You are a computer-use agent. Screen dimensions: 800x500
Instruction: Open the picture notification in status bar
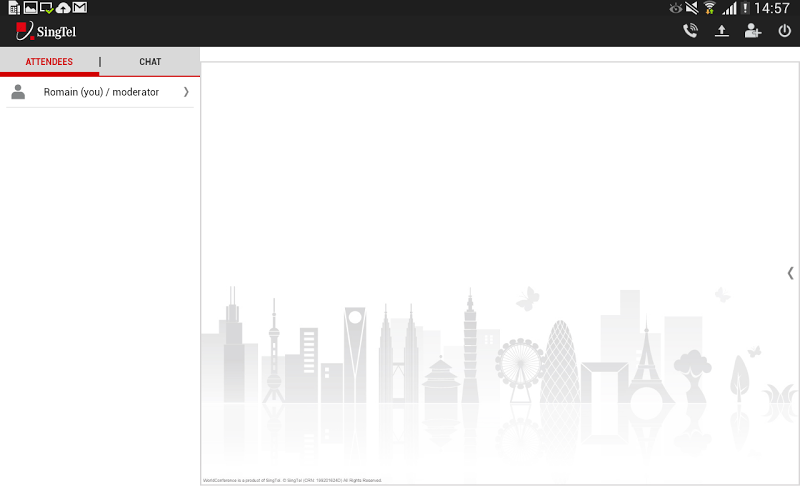[x=31, y=8]
